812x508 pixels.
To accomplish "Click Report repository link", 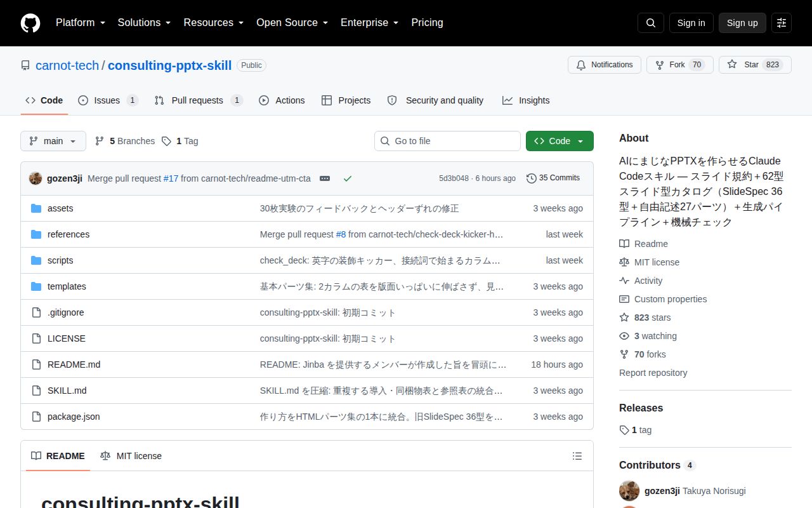I will coord(653,373).
